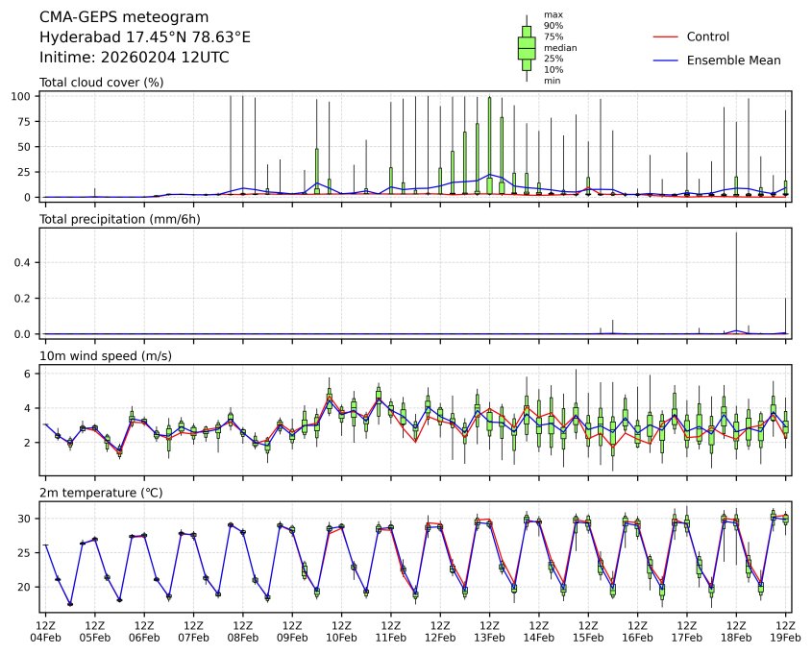Select the 12Z 19Feb time axis label
812x654 pixels.
785,631
